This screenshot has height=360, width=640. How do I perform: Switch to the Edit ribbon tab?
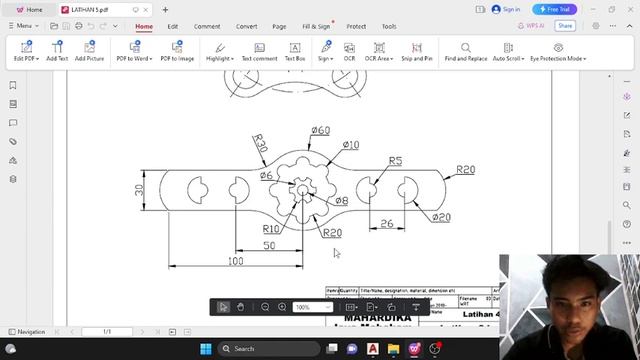click(173, 27)
